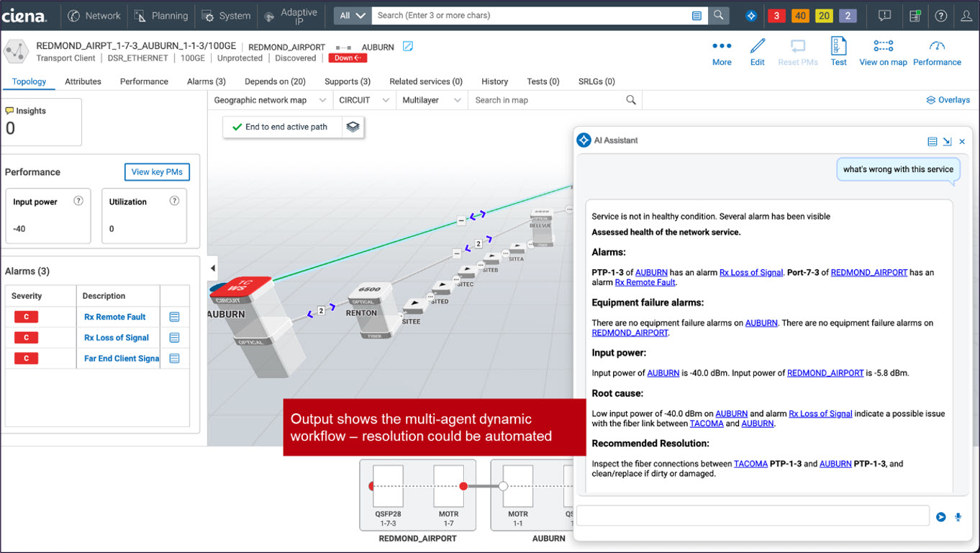The height and width of the screenshot is (553, 980).
Task: Click the View on map icon
Action: 884,46
